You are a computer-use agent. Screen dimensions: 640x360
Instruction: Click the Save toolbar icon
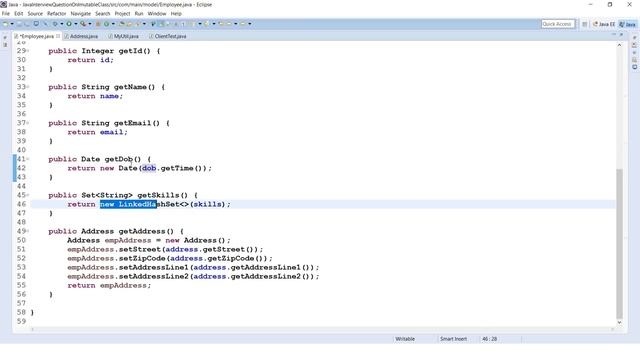point(19,24)
